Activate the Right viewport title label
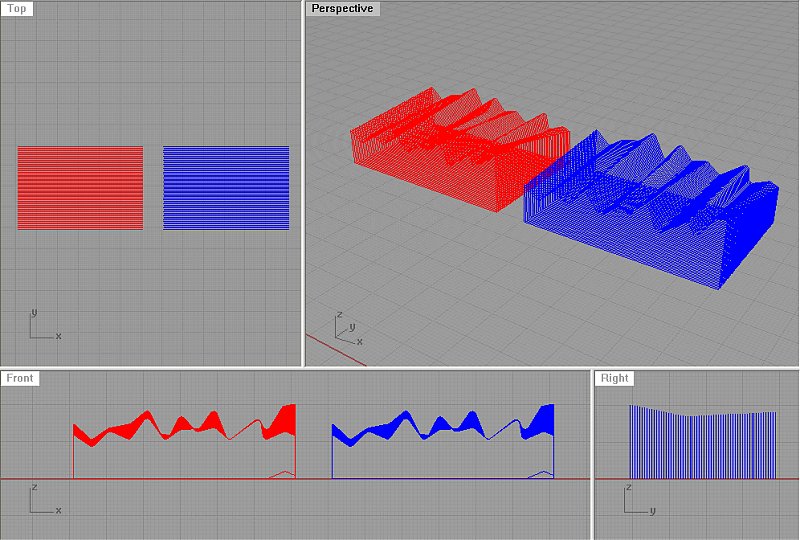Viewport: 800px width, 540px height. [x=614, y=378]
